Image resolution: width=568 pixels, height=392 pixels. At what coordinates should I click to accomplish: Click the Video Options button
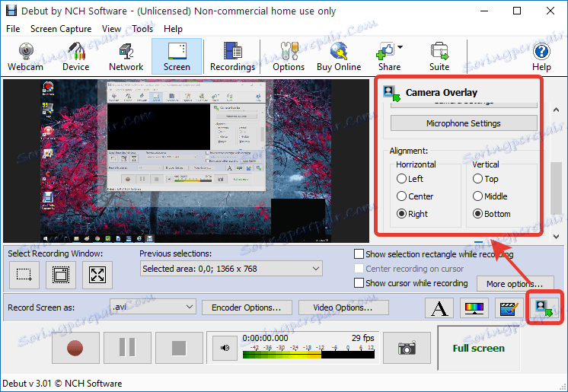(343, 308)
